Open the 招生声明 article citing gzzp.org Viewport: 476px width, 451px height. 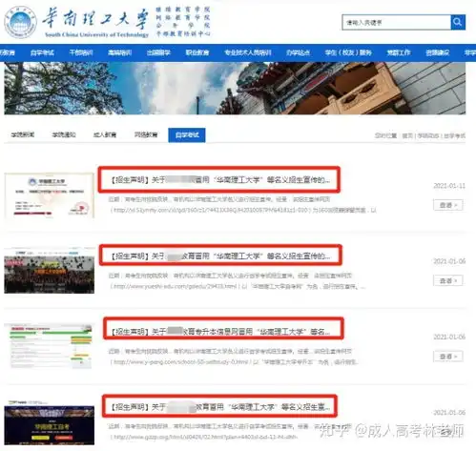[x=220, y=407]
